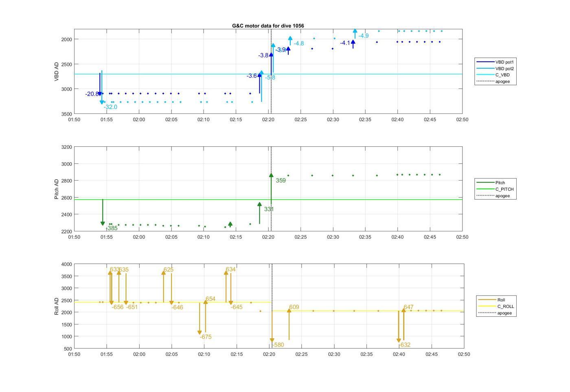570x392 pixels.
Task: Click the '-3.8' VBD annotation
Action: pyautogui.click(x=263, y=55)
